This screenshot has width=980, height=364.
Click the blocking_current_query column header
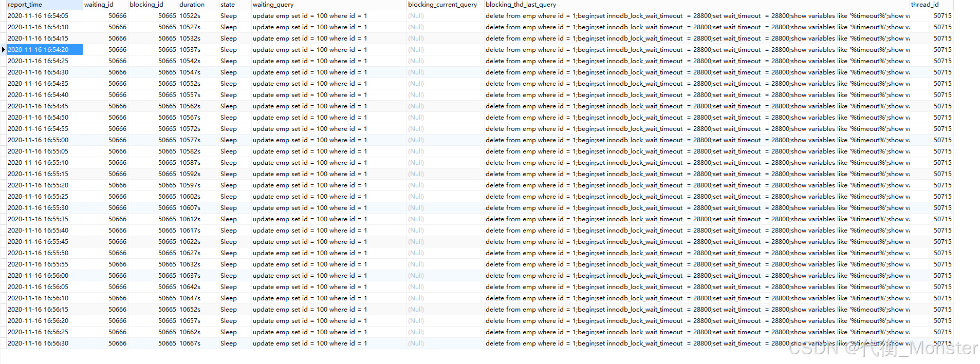[445, 5]
